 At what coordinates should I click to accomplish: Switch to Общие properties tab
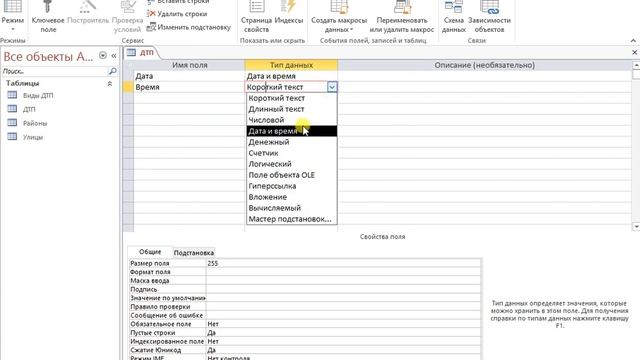click(150, 252)
